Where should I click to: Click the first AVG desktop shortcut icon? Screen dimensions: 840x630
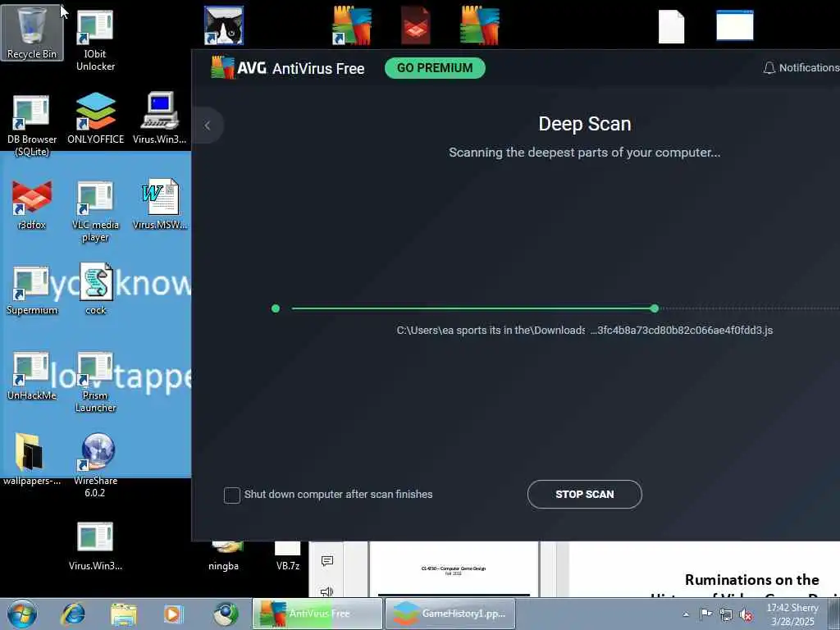point(351,25)
